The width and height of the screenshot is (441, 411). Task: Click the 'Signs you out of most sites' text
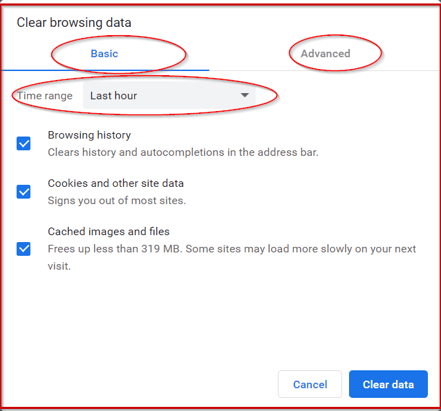117,201
